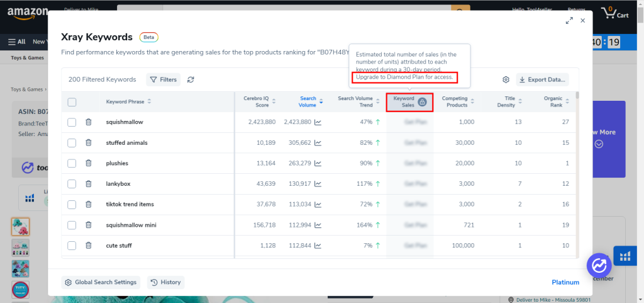Check the squishmallow row checkbox

72,122
